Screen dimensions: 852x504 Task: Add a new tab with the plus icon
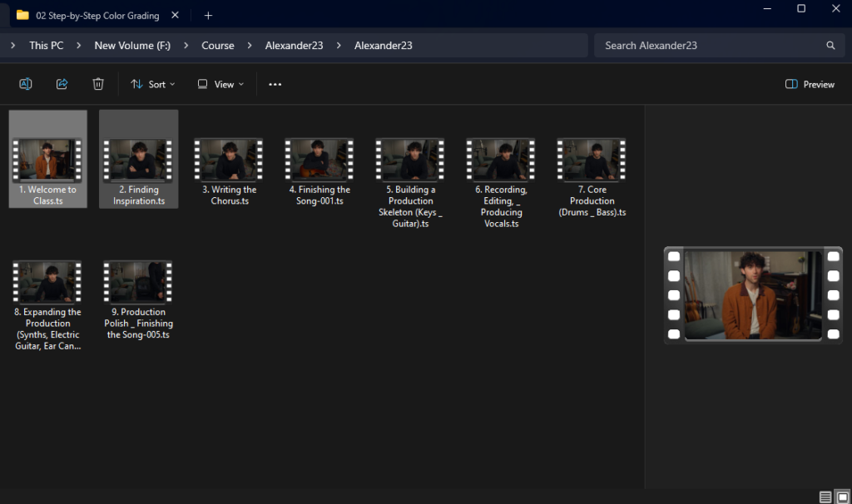(x=208, y=15)
